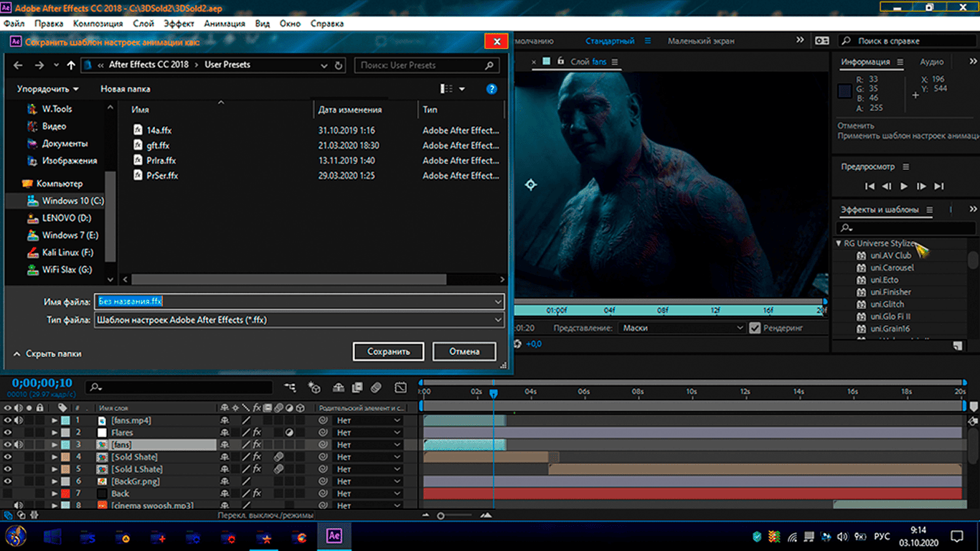Open parent dropdown for fans.mp4 layer

coord(369,420)
